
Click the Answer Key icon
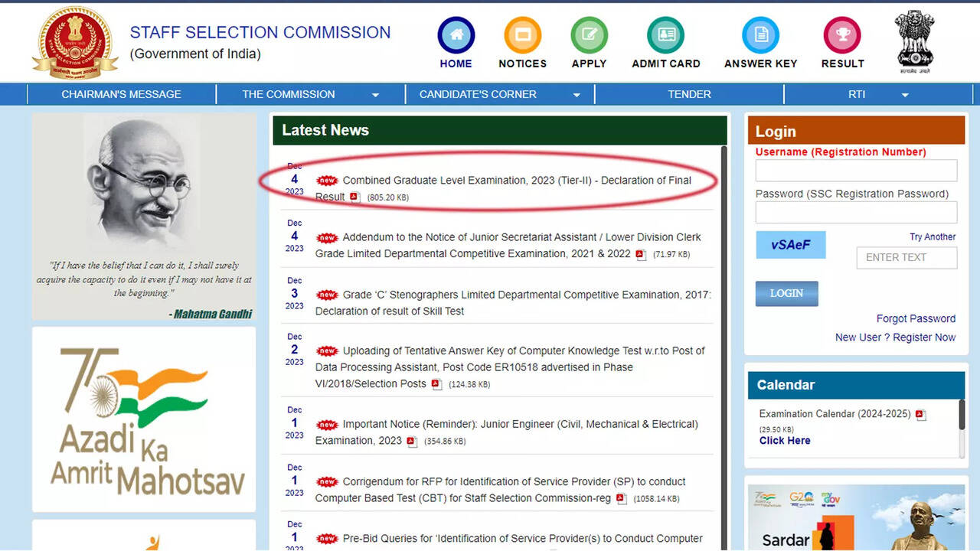tap(760, 35)
